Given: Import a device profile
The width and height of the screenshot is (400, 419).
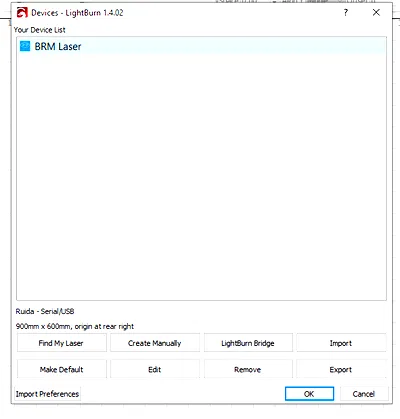Looking at the screenshot, I should click(341, 343).
